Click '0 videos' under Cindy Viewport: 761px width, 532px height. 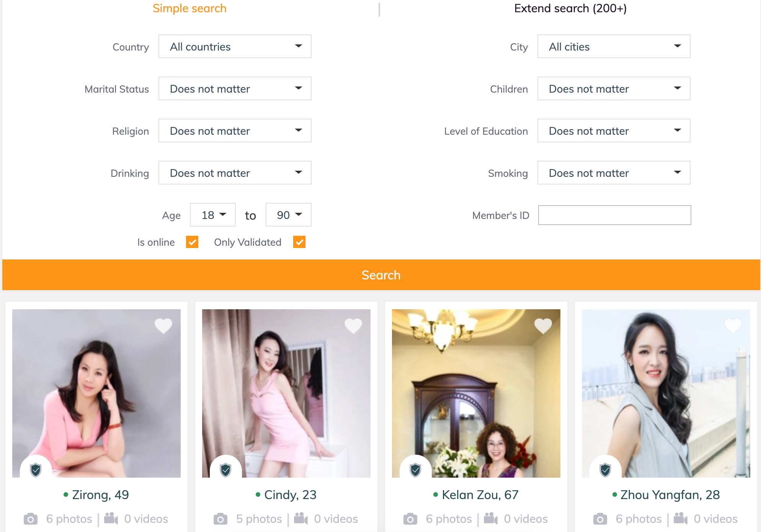click(336, 519)
